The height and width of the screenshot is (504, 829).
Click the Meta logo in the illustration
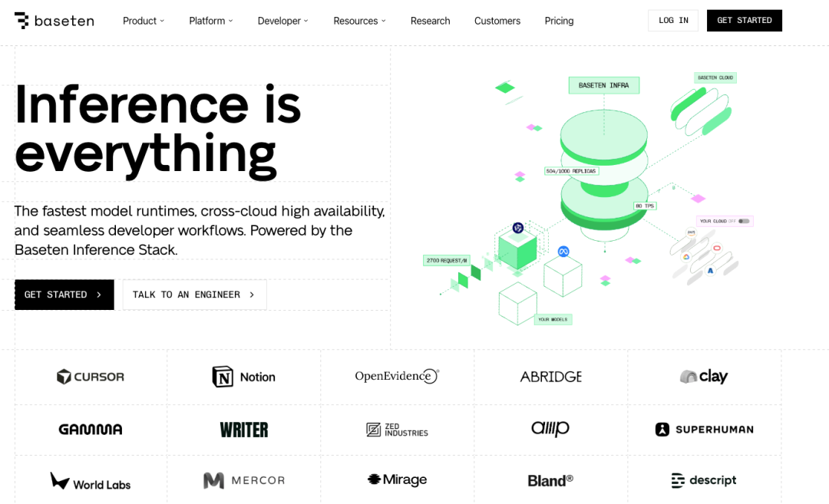pyautogui.click(x=563, y=252)
